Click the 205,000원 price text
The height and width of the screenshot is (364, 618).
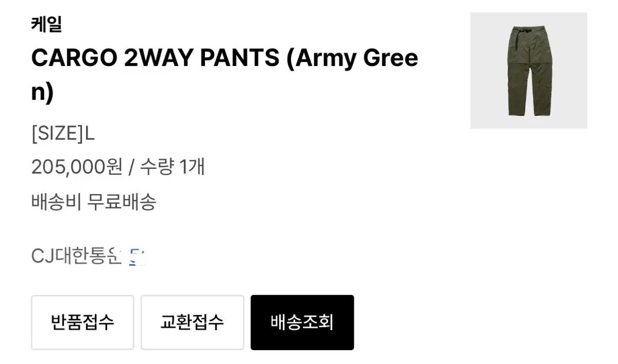click(x=77, y=167)
